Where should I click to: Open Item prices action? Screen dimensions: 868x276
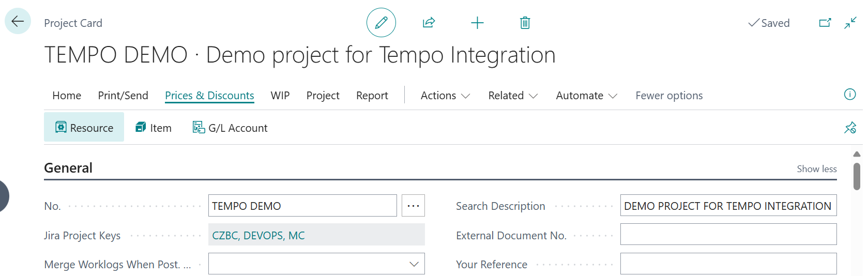[x=154, y=128]
